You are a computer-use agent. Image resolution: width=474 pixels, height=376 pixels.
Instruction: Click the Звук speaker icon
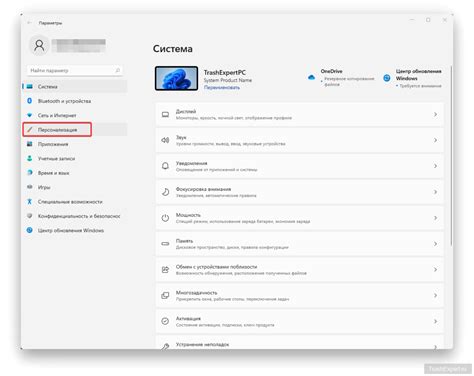point(165,140)
